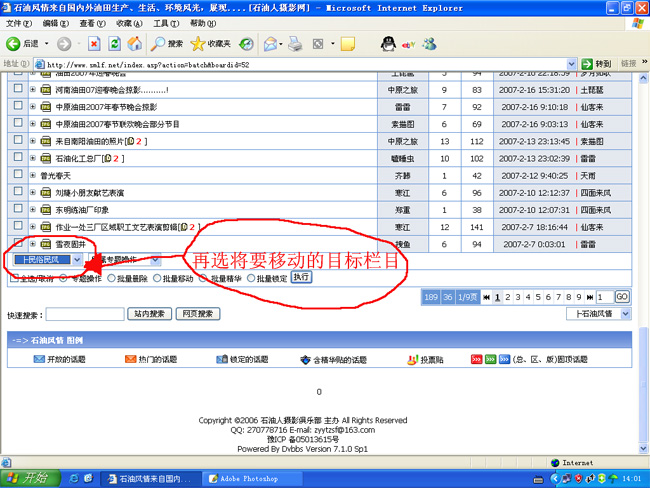Open the Search magnifier toolbar icon
Image resolution: width=650 pixels, height=488 pixels.
[158, 44]
